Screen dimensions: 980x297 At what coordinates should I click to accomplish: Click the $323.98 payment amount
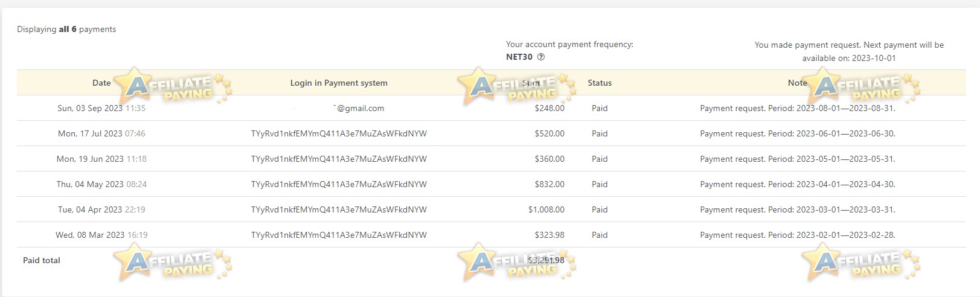tap(549, 235)
